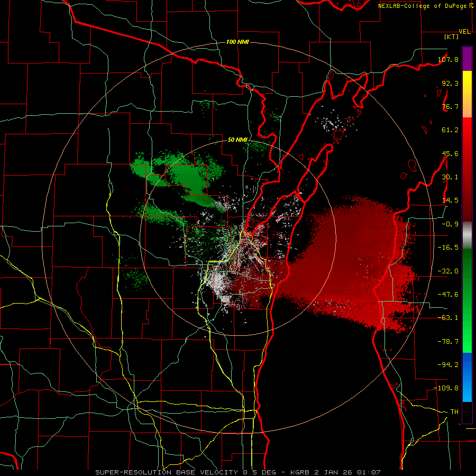Click the blue segment of the velocity color bar
This screenshot has width=476, height=476.
467,377
